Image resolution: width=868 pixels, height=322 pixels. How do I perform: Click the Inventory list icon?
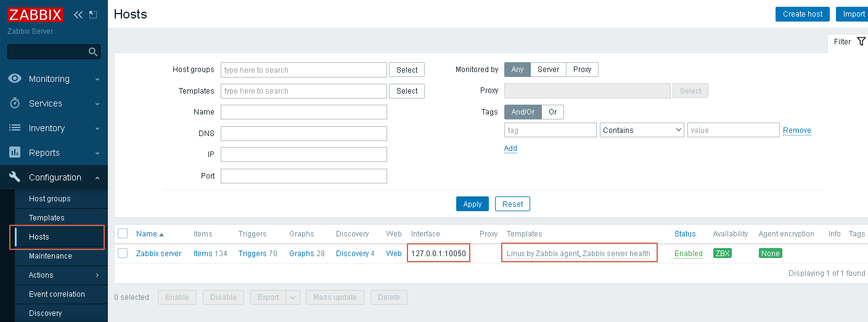click(15, 128)
